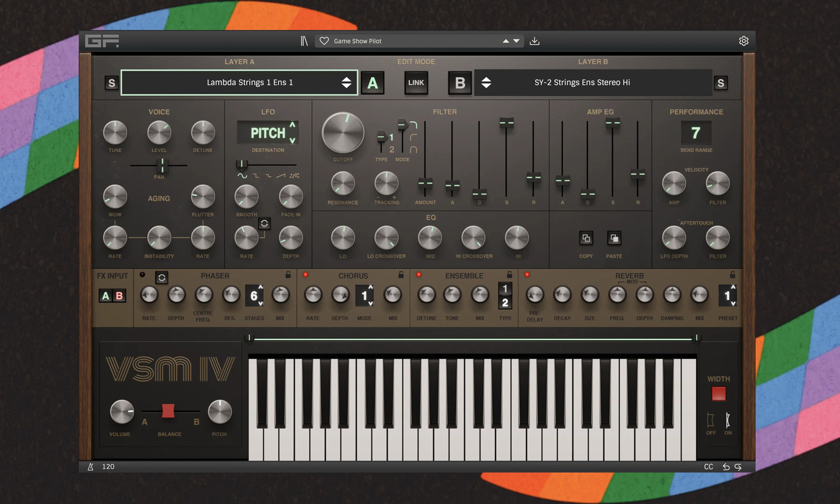Select filter type 2
840x504 pixels.
391,150
